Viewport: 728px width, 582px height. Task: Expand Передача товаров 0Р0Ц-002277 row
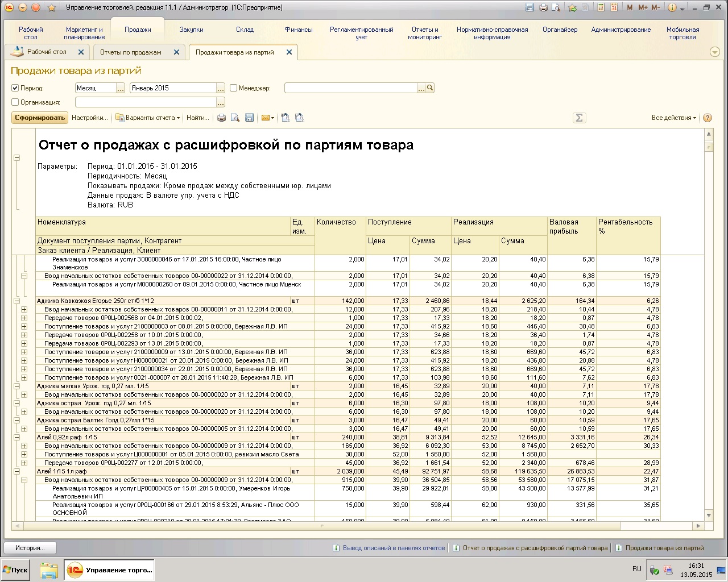[x=24, y=463]
